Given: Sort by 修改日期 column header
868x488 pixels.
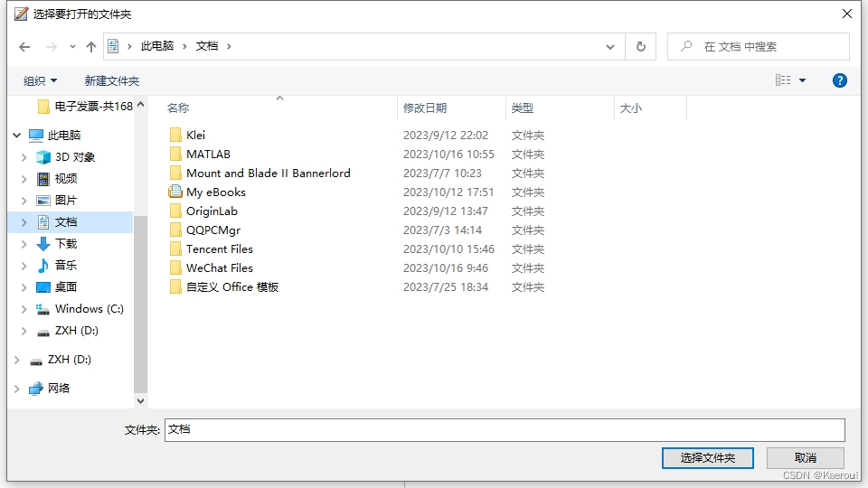Looking at the screenshot, I should [425, 108].
